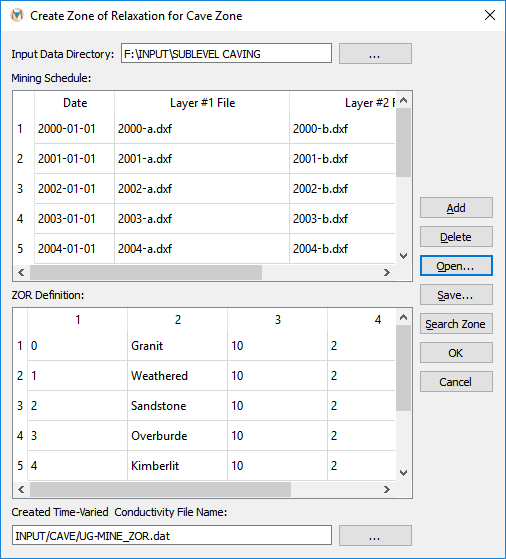Image resolution: width=506 pixels, height=559 pixels.
Task: Click the application icon in the title bar
Action: (17, 15)
